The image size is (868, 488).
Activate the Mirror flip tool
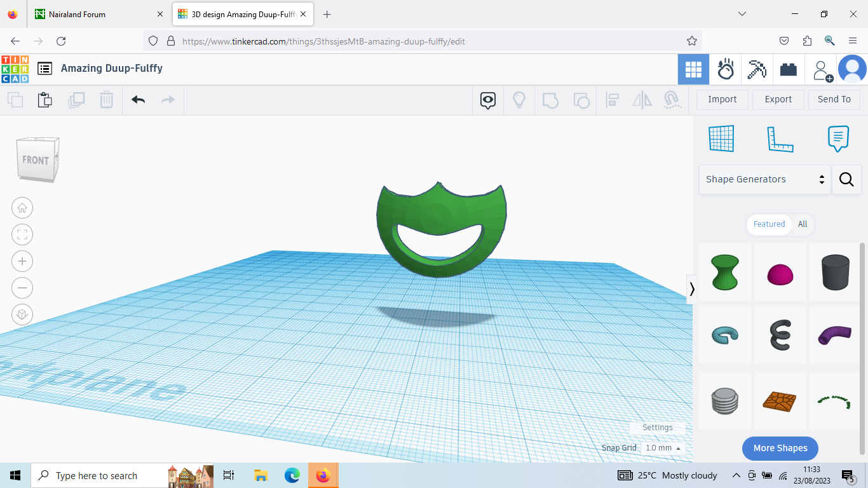click(x=642, y=100)
